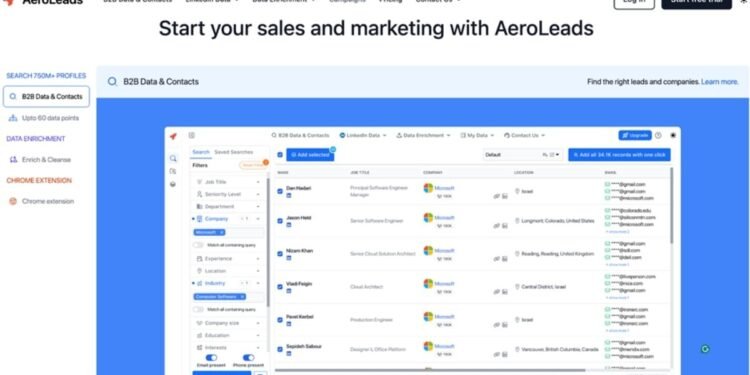
Task: Open the Data Enrichment dashboard menu
Action: click(x=423, y=136)
